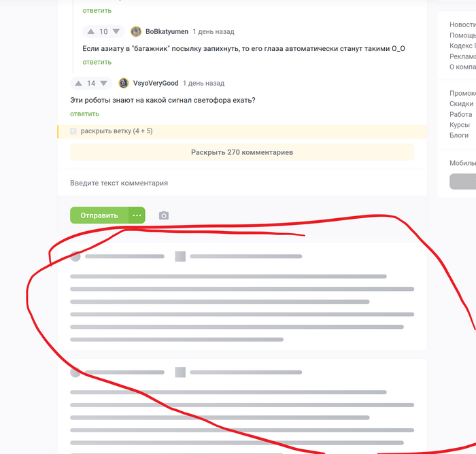The height and width of the screenshot is (454, 476).
Task: Attach photo with camera icon
Action: click(x=164, y=215)
